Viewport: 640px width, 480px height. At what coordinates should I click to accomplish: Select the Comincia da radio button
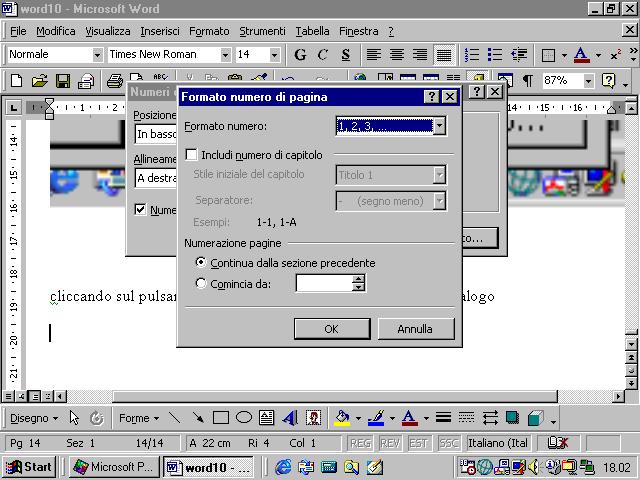[201, 283]
